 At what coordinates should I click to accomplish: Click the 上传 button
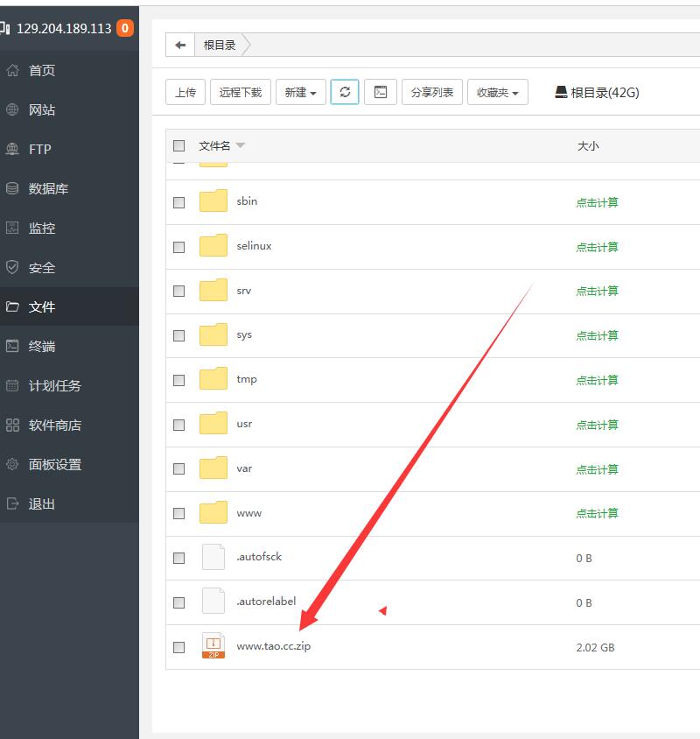coord(185,92)
